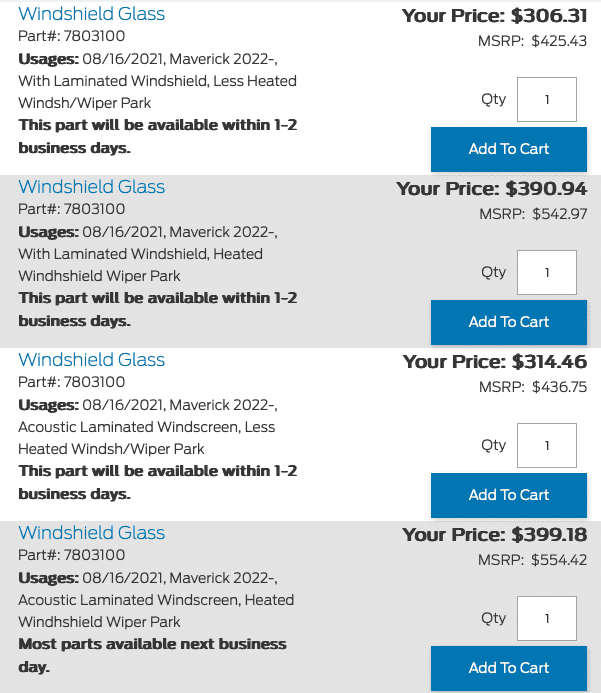The image size is (601, 693).
Task: Open the Windshield Glass link priced $306.31
Action: (x=91, y=14)
